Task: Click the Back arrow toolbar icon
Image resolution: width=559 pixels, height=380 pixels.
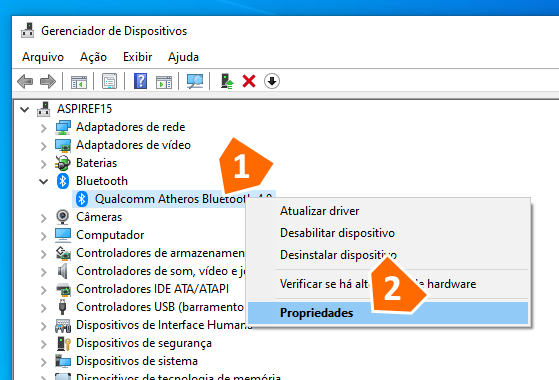Action: (25, 81)
